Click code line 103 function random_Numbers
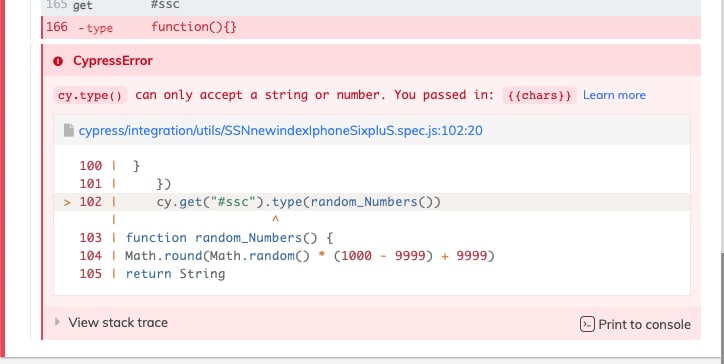This screenshot has height=364, width=724. click(229, 238)
